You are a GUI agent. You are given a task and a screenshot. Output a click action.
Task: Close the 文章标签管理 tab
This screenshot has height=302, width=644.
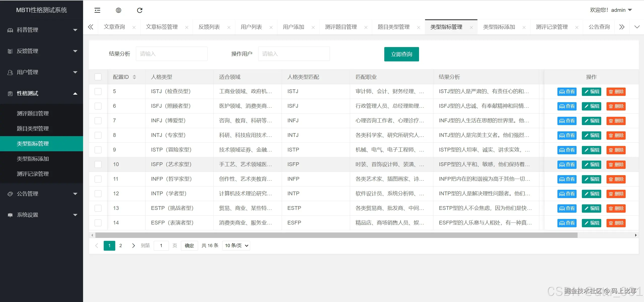[x=186, y=27]
